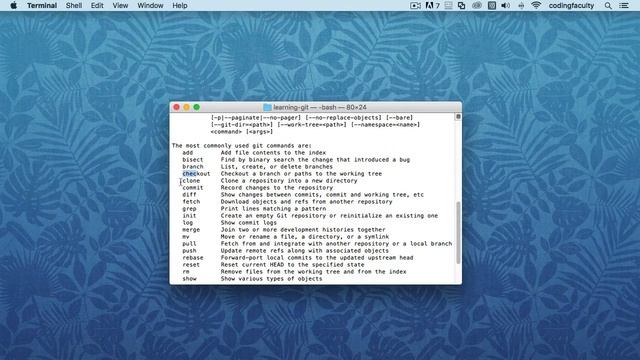This screenshot has width=640, height=360.
Task: Open the Help menu
Action: click(x=180, y=5)
